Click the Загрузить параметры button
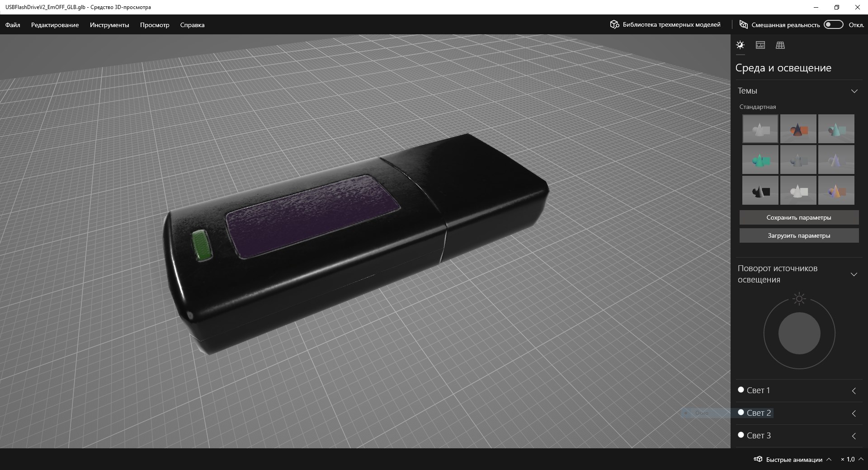 click(799, 235)
